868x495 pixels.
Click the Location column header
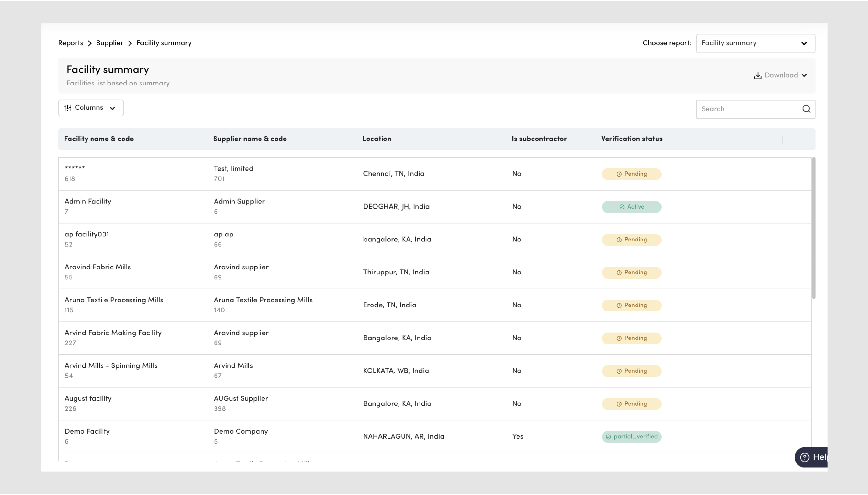point(377,139)
